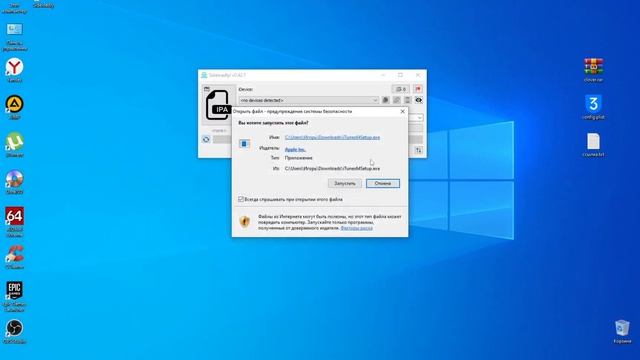Open the Control Panel desktop icon
This screenshot has width=640, height=360.
click(15, 37)
